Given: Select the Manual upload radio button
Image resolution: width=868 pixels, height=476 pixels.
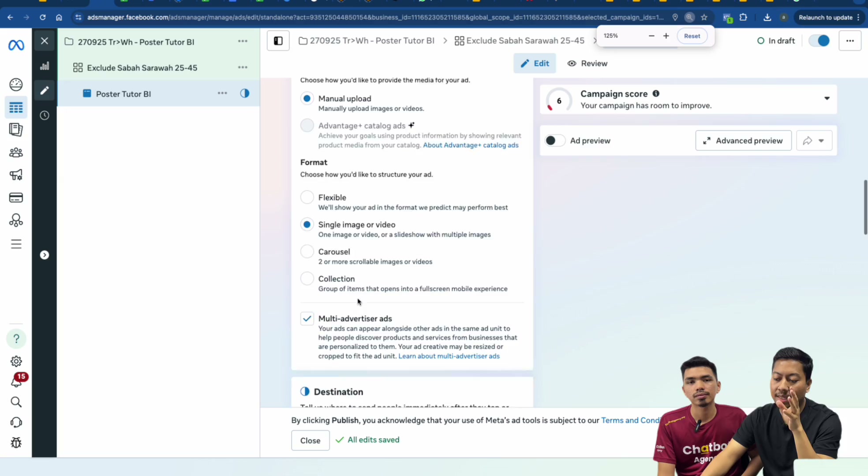Looking at the screenshot, I should (307, 98).
